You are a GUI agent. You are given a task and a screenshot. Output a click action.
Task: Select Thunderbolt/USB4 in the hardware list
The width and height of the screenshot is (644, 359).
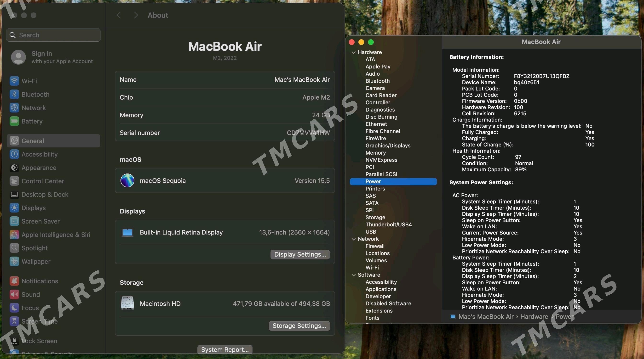[x=389, y=225]
